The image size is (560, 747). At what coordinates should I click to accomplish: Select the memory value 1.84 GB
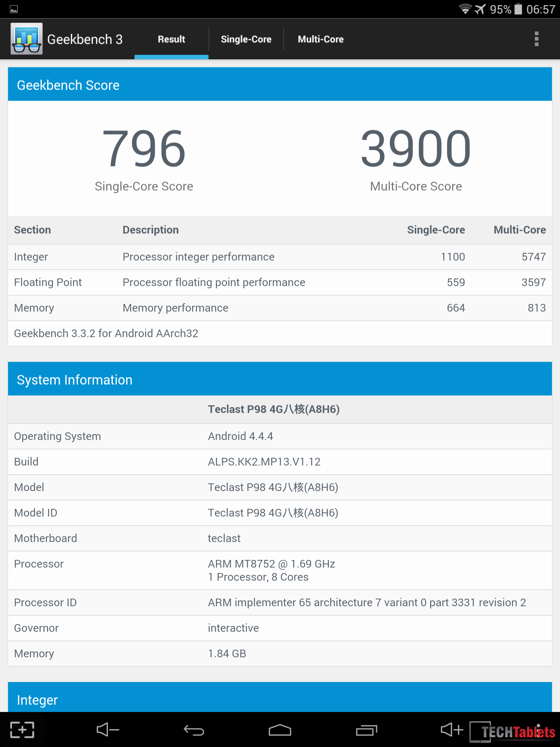click(x=227, y=654)
